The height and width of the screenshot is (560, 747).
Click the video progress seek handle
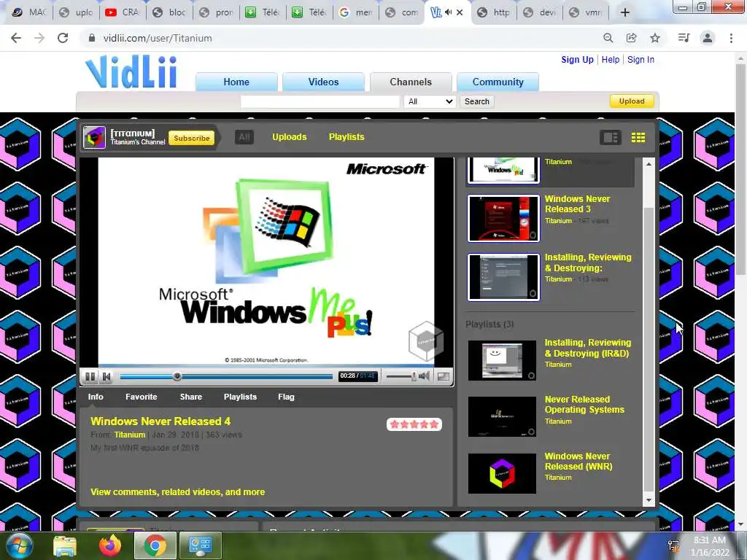pos(177,376)
